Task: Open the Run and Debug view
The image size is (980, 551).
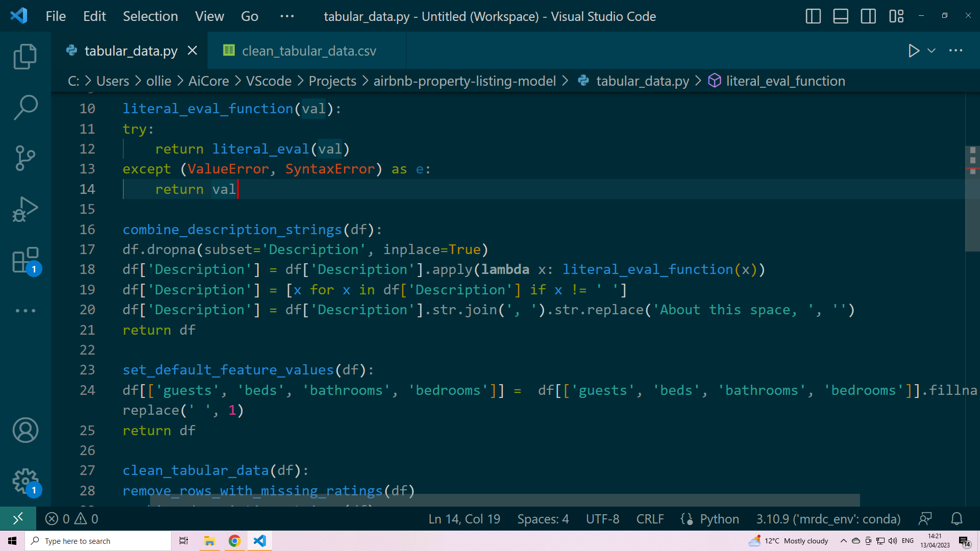Action: tap(25, 209)
